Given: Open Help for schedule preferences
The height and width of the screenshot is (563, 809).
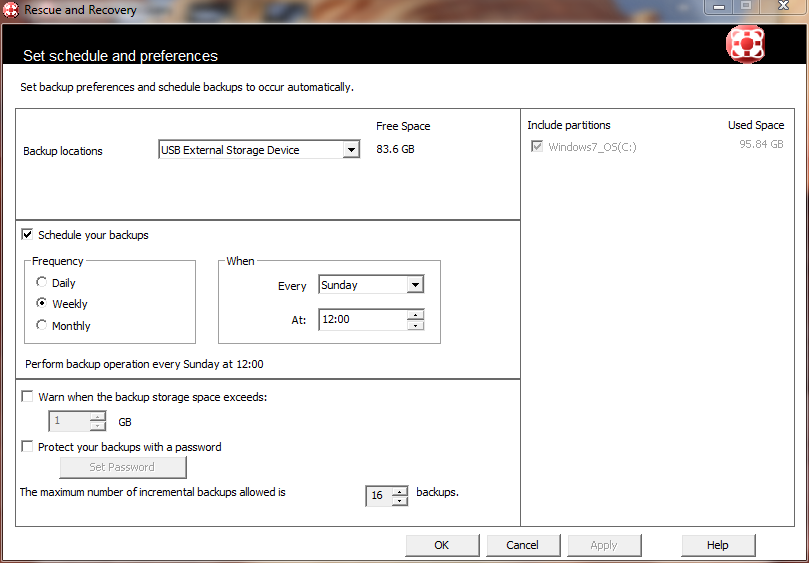Looking at the screenshot, I should 717,545.
